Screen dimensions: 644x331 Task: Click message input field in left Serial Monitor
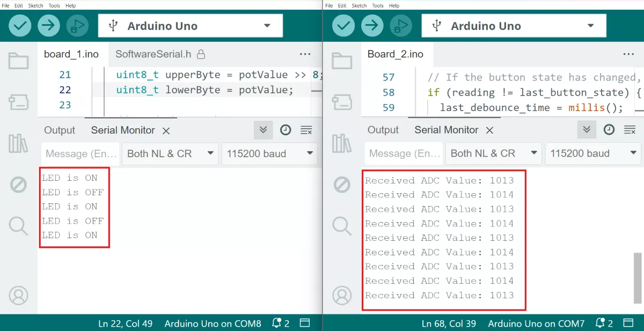pyautogui.click(x=80, y=153)
